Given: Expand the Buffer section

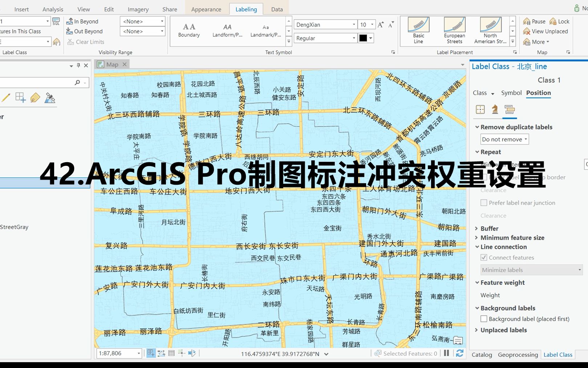Looking at the screenshot, I should (x=477, y=228).
